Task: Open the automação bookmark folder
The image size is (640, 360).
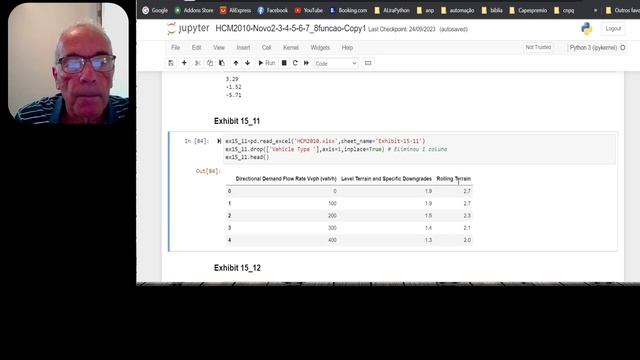Action: coord(457,11)
